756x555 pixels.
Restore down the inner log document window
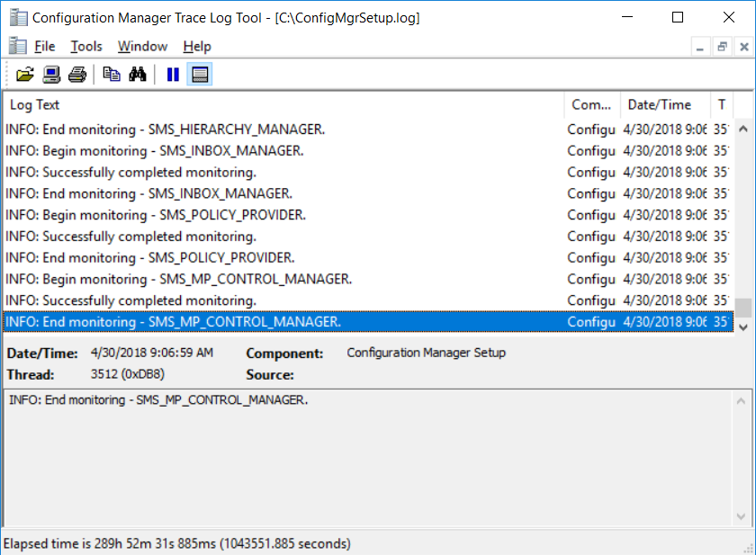[x=722, y=47]
